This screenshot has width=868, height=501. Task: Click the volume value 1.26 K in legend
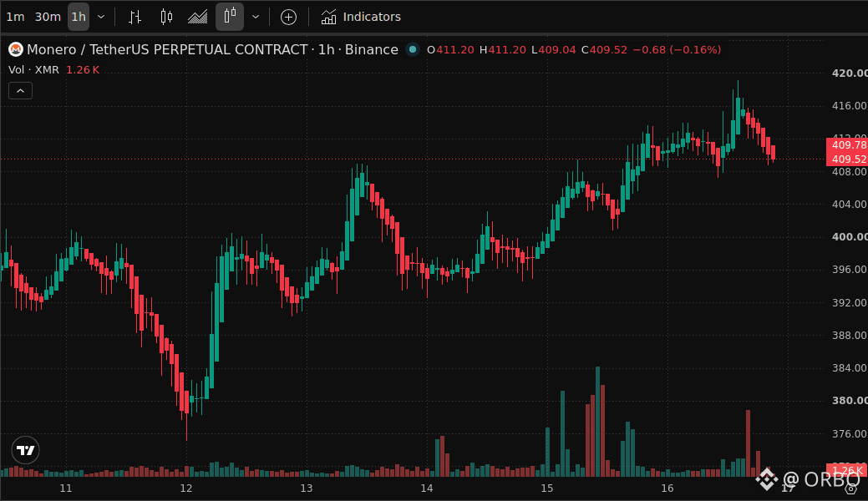[x=83, y=70]
